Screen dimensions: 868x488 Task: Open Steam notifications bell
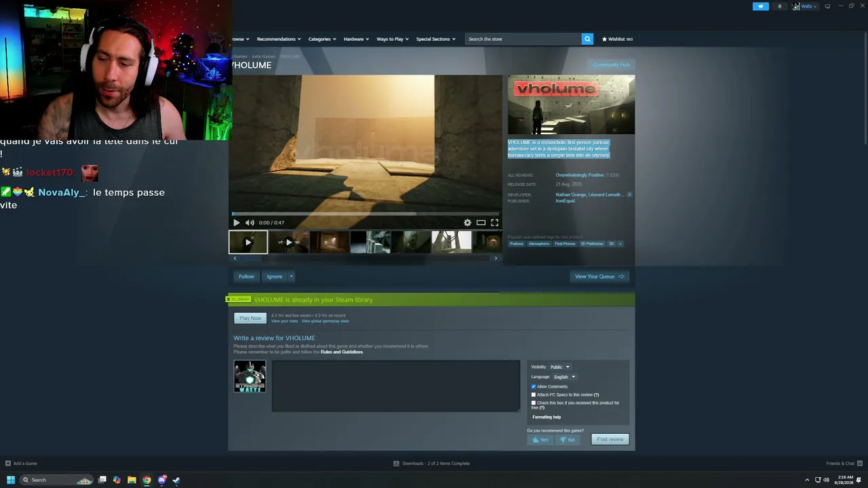click(x=779, y=6)
